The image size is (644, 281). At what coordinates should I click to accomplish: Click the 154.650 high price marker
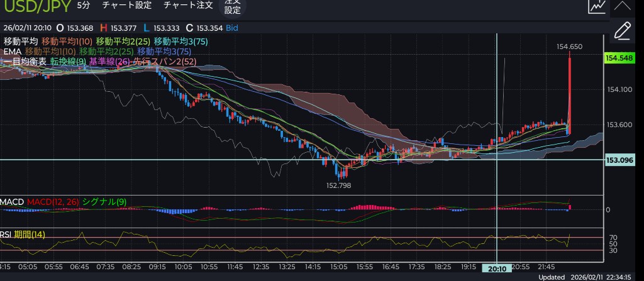pyautogui.click(x=569, y=47)
